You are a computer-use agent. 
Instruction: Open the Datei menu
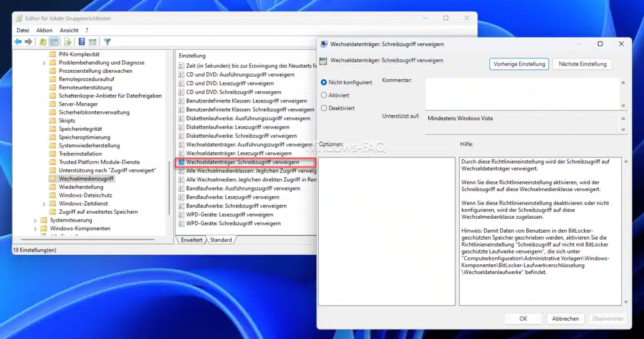23,30
